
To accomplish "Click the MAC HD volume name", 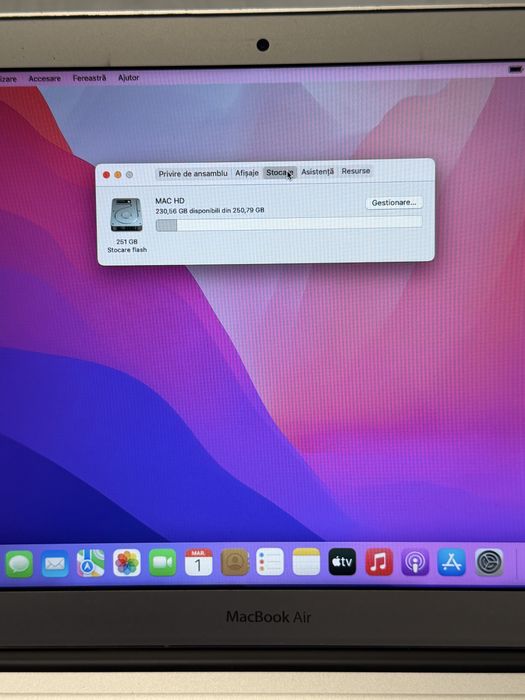I will pos(170,201).
